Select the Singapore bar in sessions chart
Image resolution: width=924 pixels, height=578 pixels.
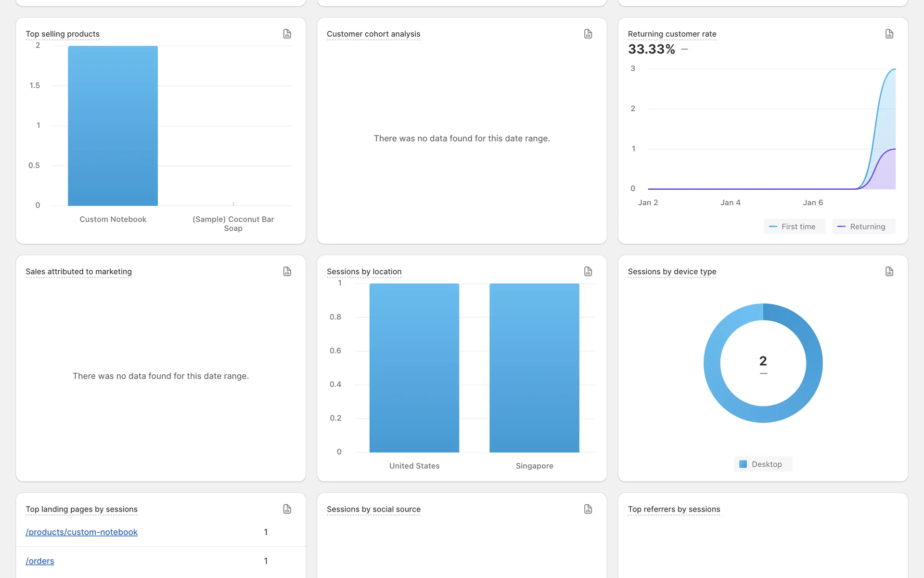click(534, 368)
